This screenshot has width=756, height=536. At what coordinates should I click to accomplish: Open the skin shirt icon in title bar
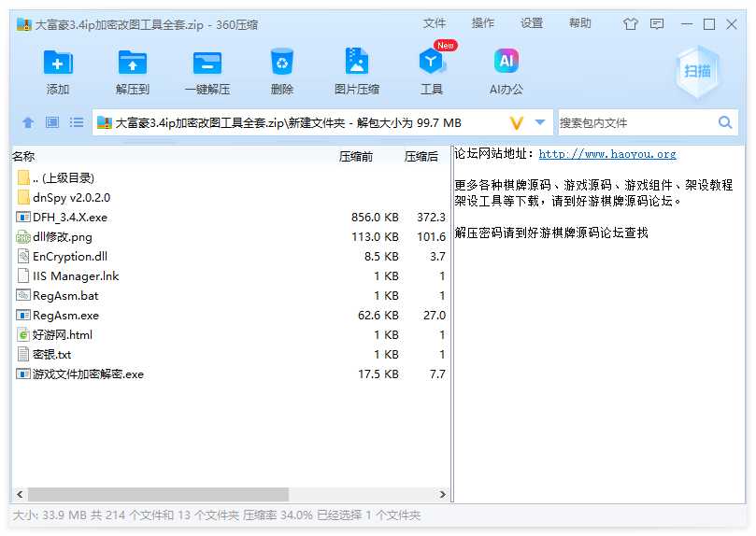coord(630,24)
